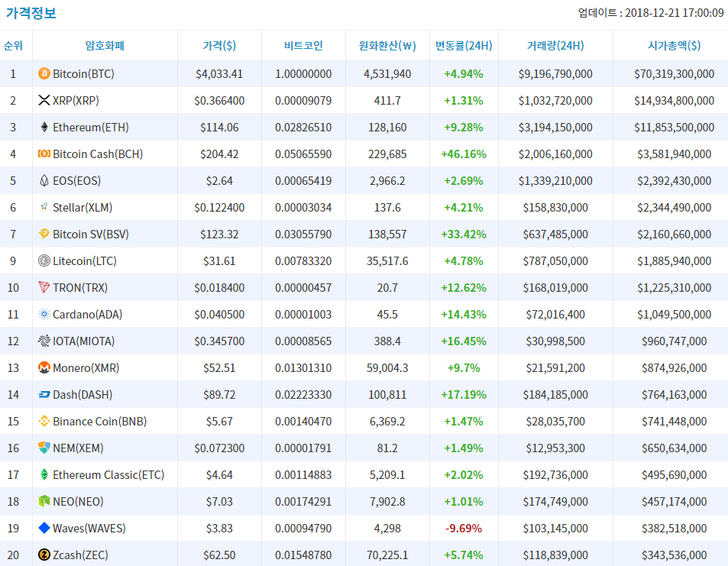The height and width of the screenshot is (566, 728).
Task: Open the Bitcoin(BTC) name link
Action: point(83,74)
